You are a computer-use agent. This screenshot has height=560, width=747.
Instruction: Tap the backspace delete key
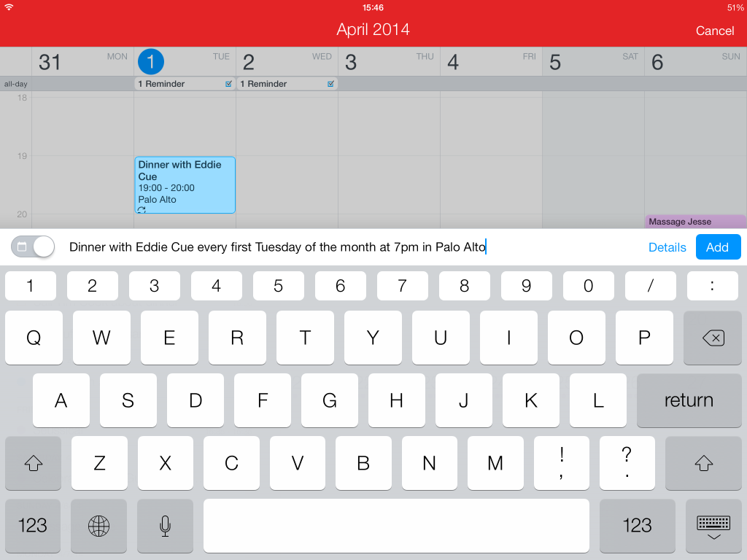point(712,338)
